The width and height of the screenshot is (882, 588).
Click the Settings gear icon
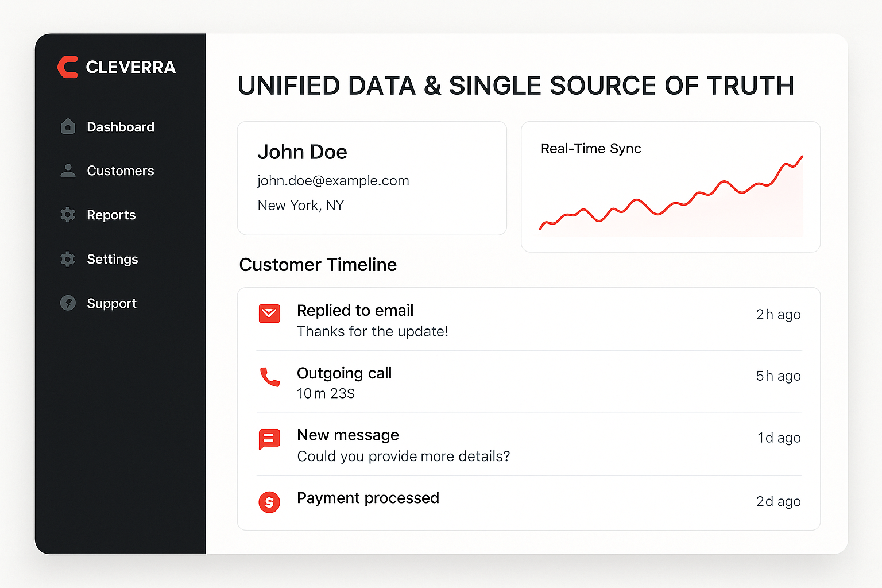click(68, 259)
